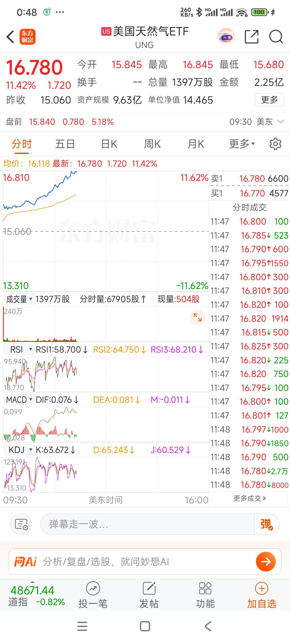Open the 功能 functions icon
The image size is (290, 644).
205,595
